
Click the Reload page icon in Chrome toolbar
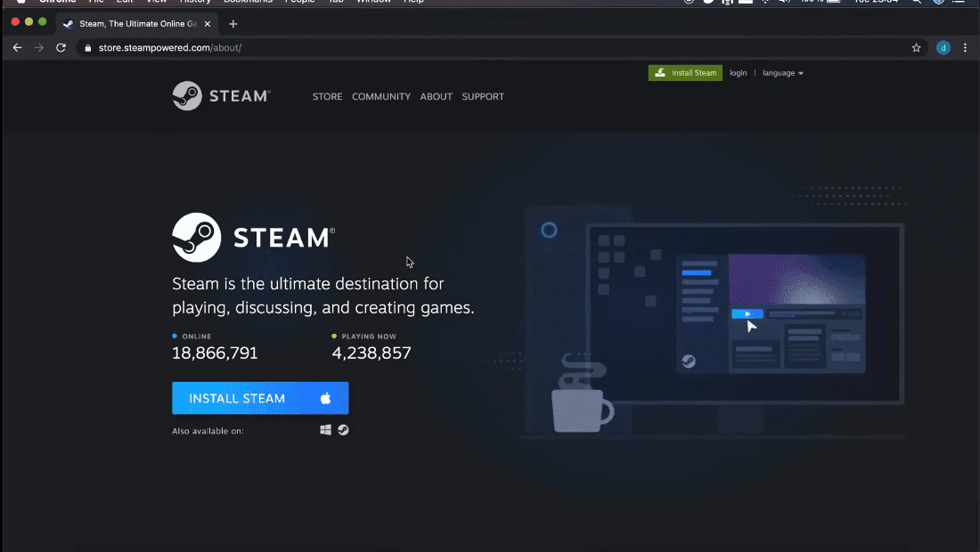(x=61, y=47)
